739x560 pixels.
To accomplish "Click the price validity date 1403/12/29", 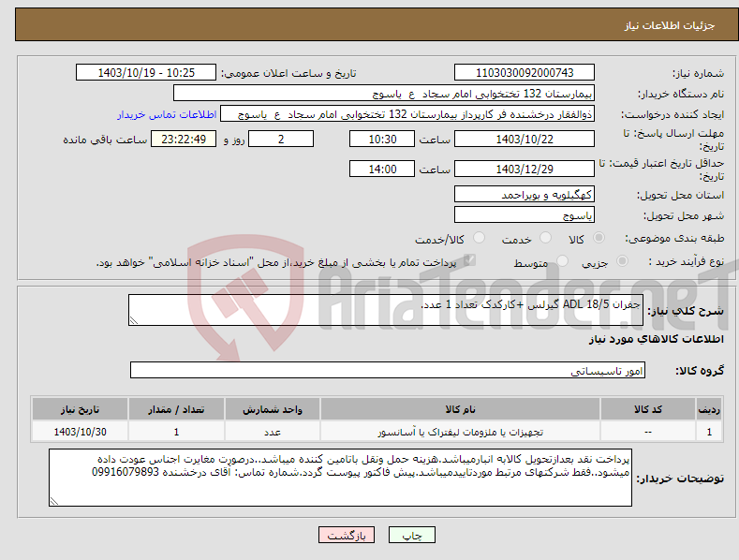I will pyautogui.click(x=525, y=169).
